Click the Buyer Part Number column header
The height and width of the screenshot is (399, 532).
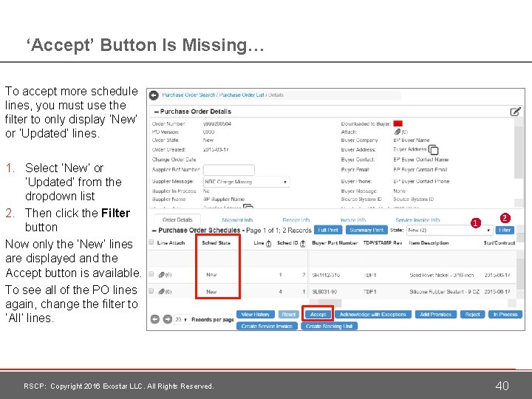click(x=335, y=243)
